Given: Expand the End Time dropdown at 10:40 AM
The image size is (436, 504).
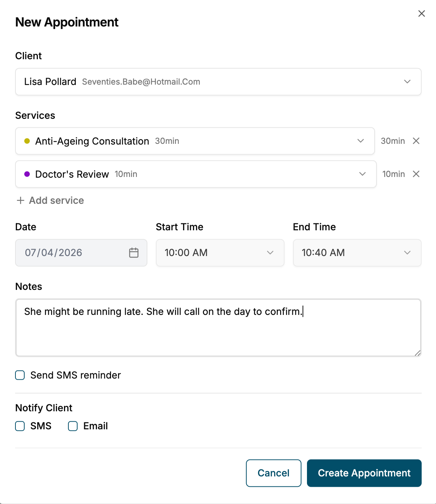Looking at the screenshot, I should [x=357, y=253].
